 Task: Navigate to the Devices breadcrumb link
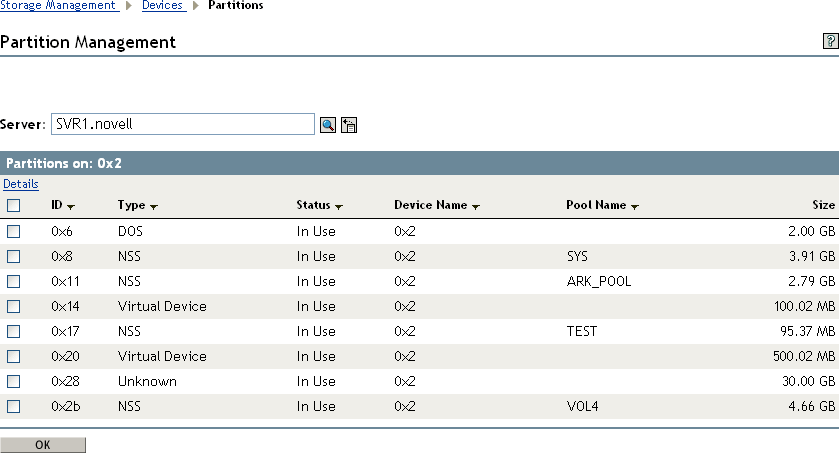point(163,6)
